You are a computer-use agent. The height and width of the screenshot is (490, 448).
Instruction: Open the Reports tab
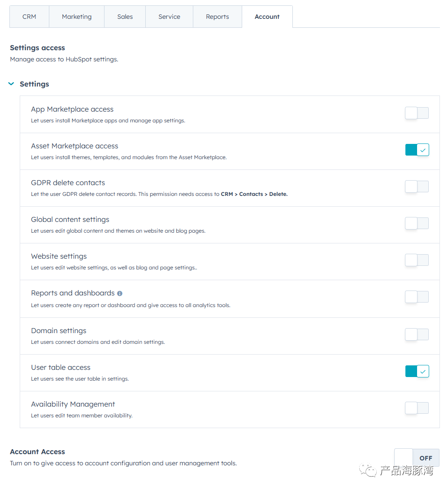pos(217,17)
